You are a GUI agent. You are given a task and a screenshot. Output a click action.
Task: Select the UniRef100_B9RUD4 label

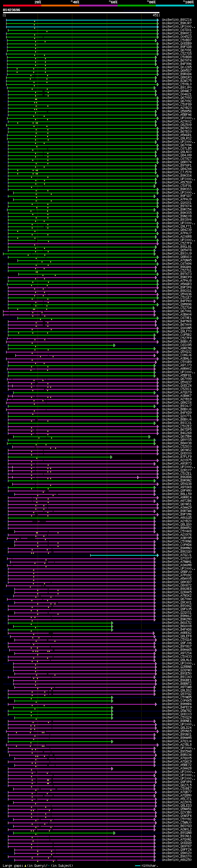point(177,74)
